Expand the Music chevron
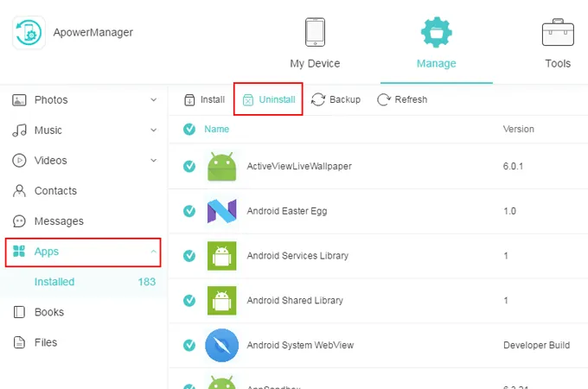Viewport: 588px width, 389px height. [x=153, y=130]
